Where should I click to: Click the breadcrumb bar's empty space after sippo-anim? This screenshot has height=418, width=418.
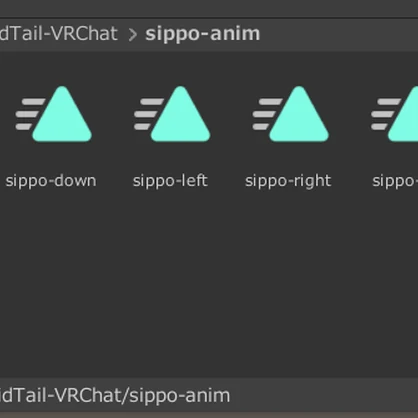pos(338,34)
